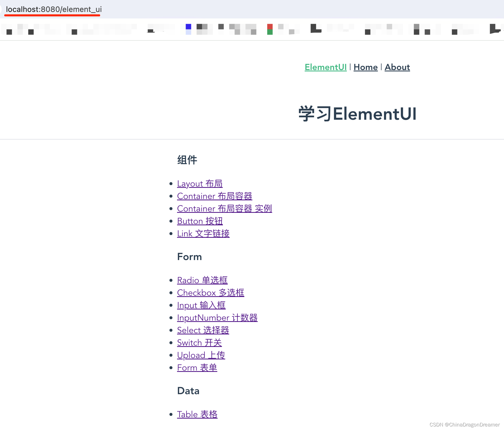Open the Link 文字链接 link
The height and width of the screenshot is (430, 504).
point(203,234)
